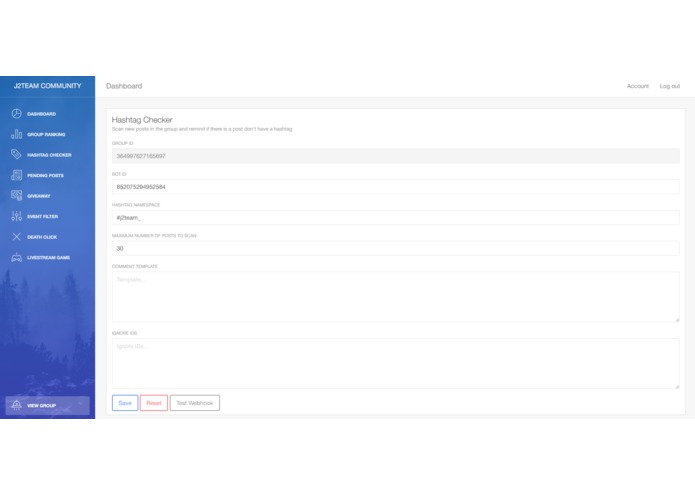695x494 pixels.
Task: Click the J2TEAM COMMUNITY brand title
Action: coord(47,86)
